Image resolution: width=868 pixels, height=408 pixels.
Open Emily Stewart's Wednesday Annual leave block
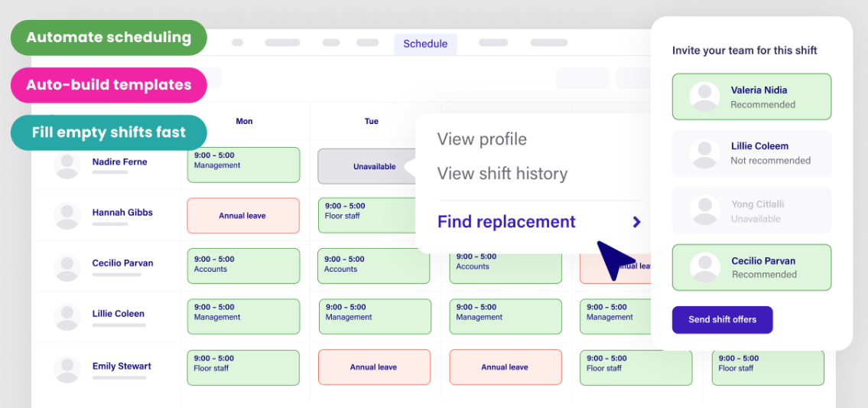point(506,367)
